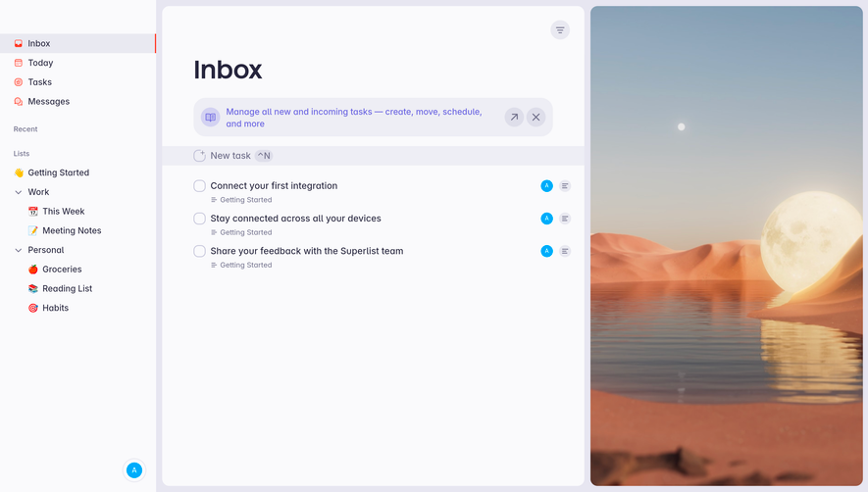Screen dimensions: 868x492
Task: Open notes icon on Share your feedback task
Action: 565,251
